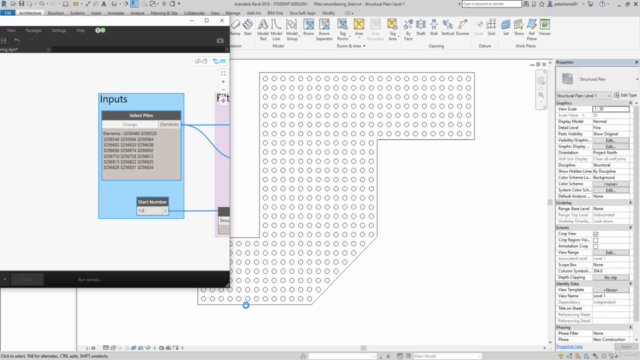This screenshot has width=640, height=360.
Task: Open file from Revit Quick Access Toolbar
Action: tap(13, 4)
